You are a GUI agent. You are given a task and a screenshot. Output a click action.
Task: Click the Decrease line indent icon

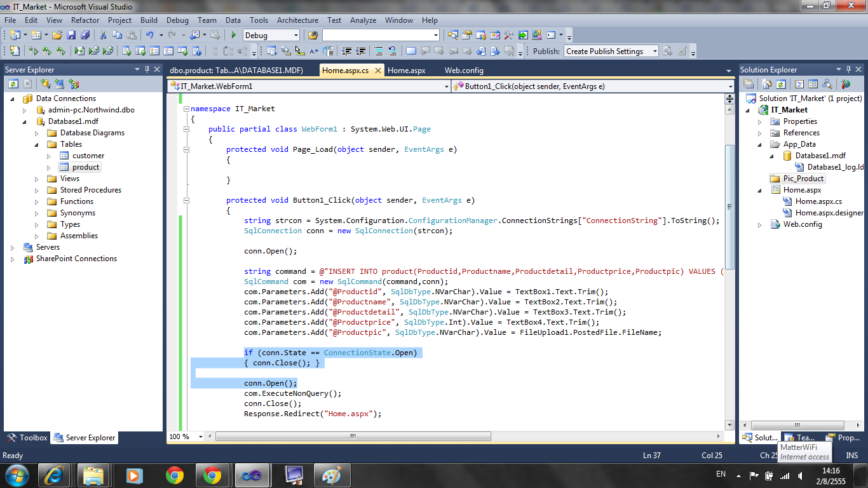pos(346,51)
